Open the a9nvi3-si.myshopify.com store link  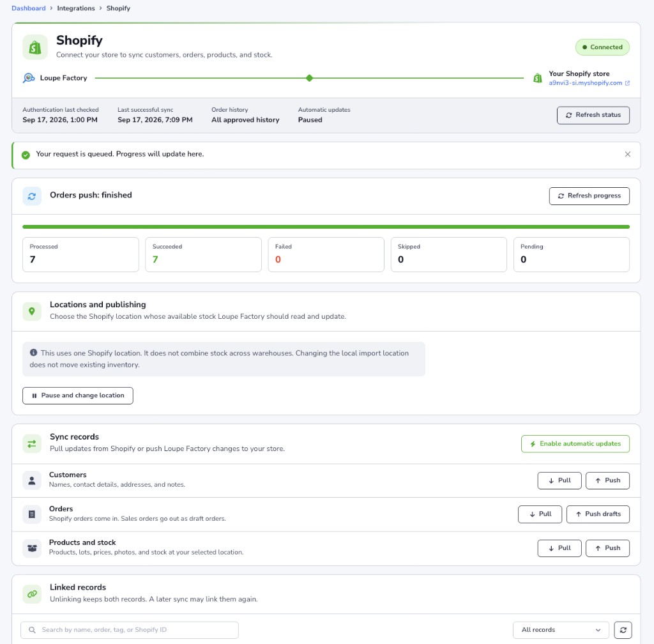click(585, 83)
